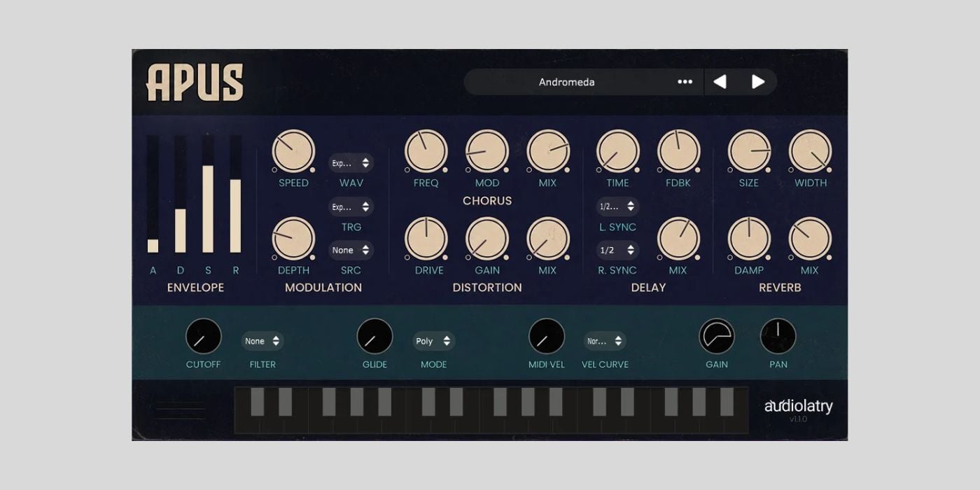Click the v1.1.0 version text
Image resolution: width=980 pixels, height=490 pixels.
point(798,419)
